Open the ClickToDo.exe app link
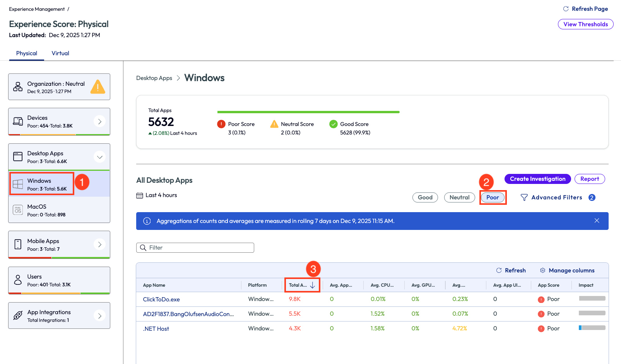621x364 pixels. 161,299
